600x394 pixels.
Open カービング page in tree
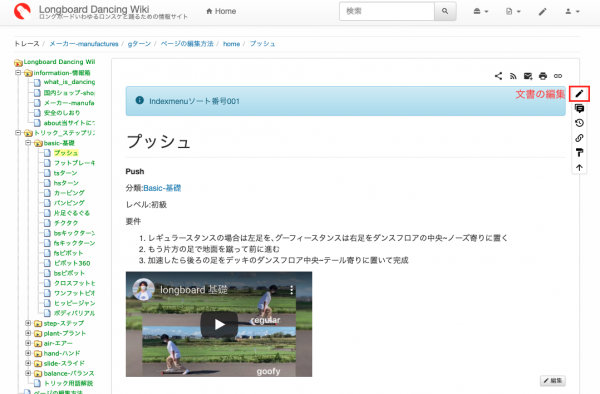pos(69,193)
